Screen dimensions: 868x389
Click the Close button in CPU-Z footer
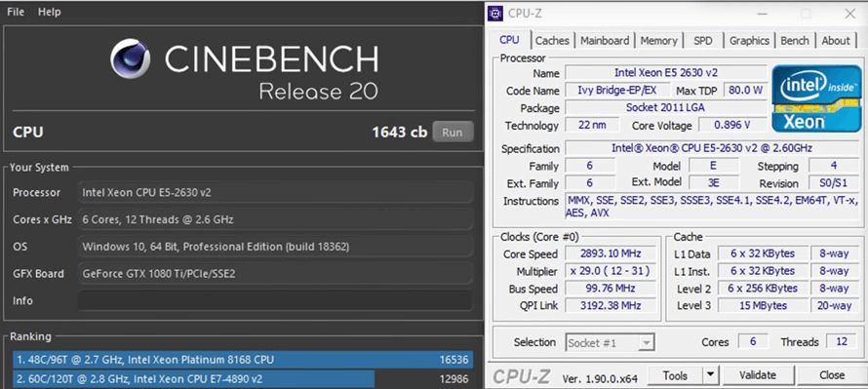[x=832, y=375]
